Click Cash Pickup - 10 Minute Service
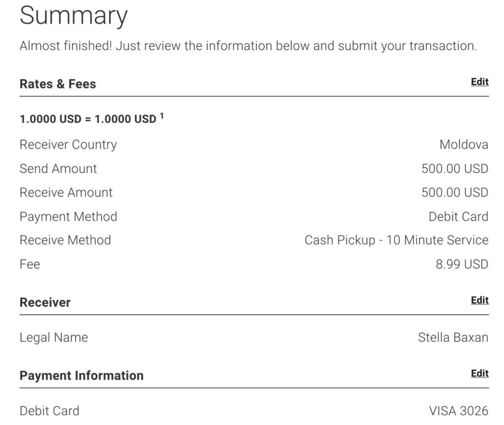Viewport: 504px width, 425px height. [396, 240]
